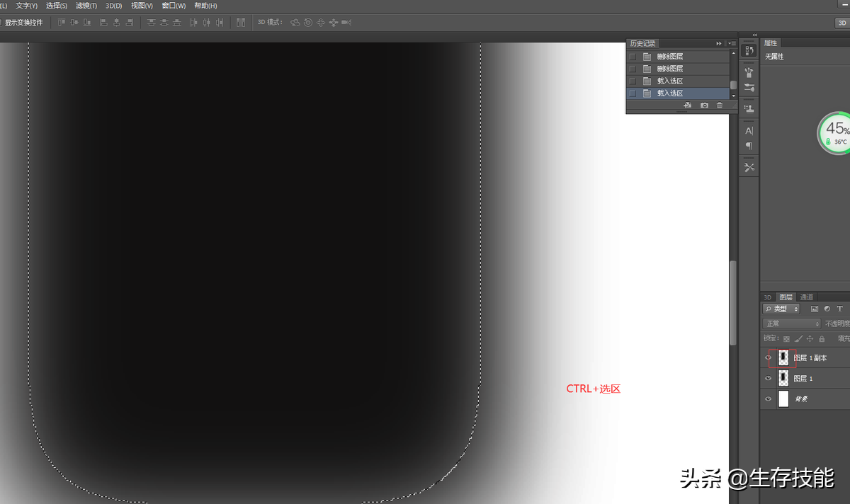This screenshot has height=504, width=850.
Task: Select the 3D slide mode icon
Action: tap(334, 23)
